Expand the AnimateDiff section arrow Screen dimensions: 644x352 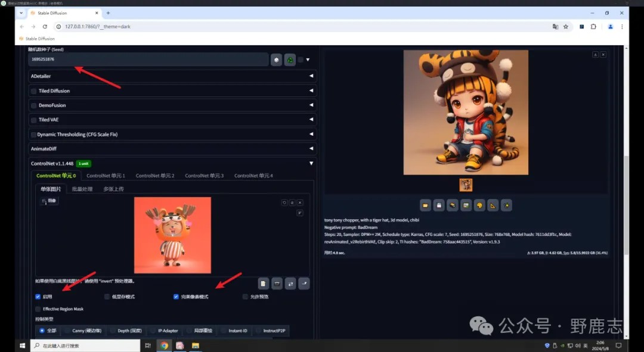point(311,148)
